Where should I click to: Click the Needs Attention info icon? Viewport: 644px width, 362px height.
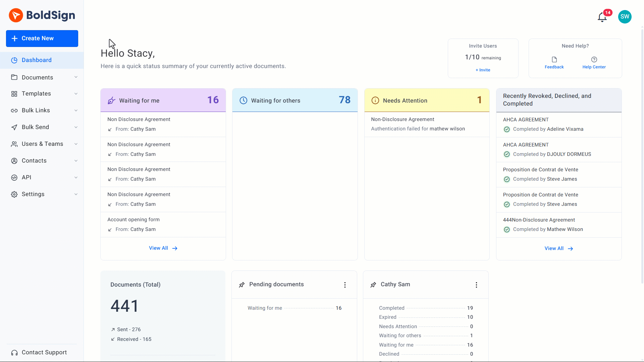(375, 101)
